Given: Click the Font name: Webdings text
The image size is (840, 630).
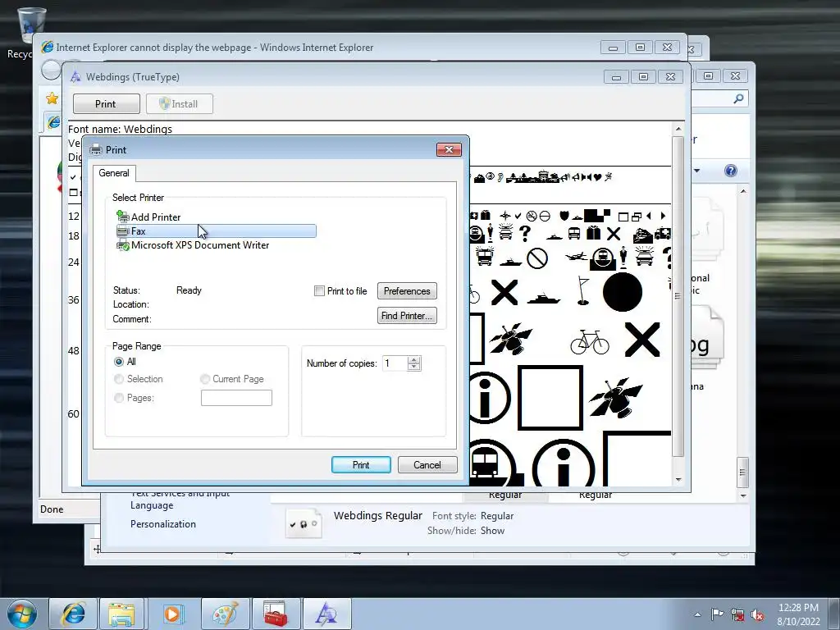Looking at the screenshot, I should tap(120, 129).
